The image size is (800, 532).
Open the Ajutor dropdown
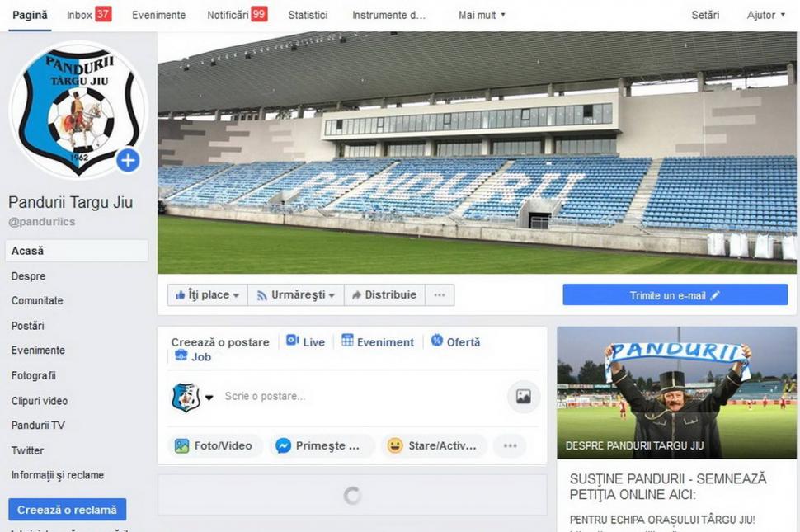[765, 16]
